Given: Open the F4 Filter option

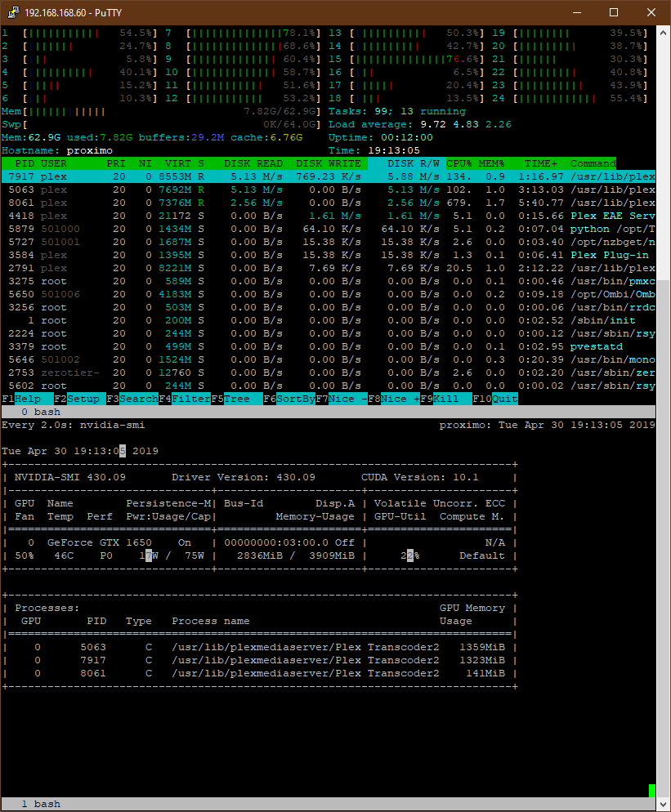Looking at the screenshot, I should (185, 399).
